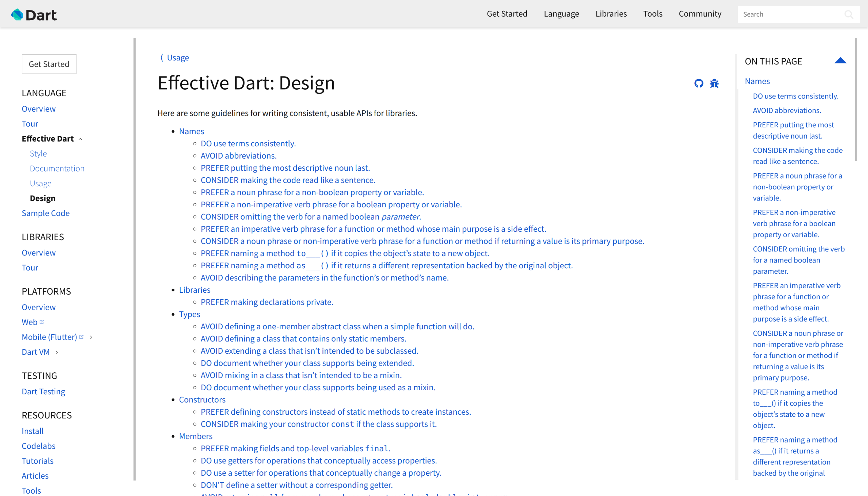
Task: Click 'CONSIDER omitting the verb' in On This Page
Action: coord(799,260)
